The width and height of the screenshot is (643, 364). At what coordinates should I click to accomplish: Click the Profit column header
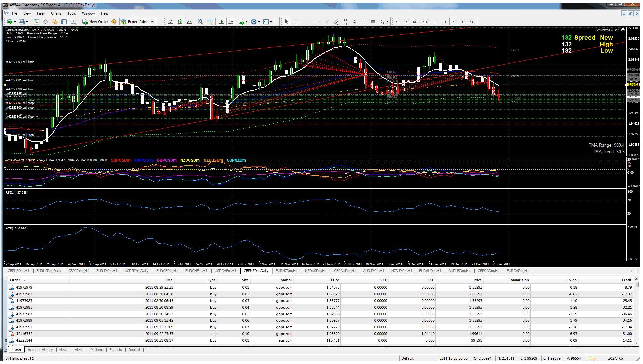pyautogui.click(x=626, y=280)
